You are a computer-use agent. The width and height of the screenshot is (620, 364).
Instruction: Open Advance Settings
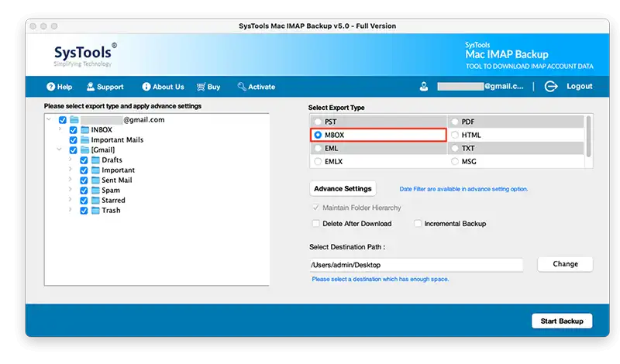coord(343,188)
